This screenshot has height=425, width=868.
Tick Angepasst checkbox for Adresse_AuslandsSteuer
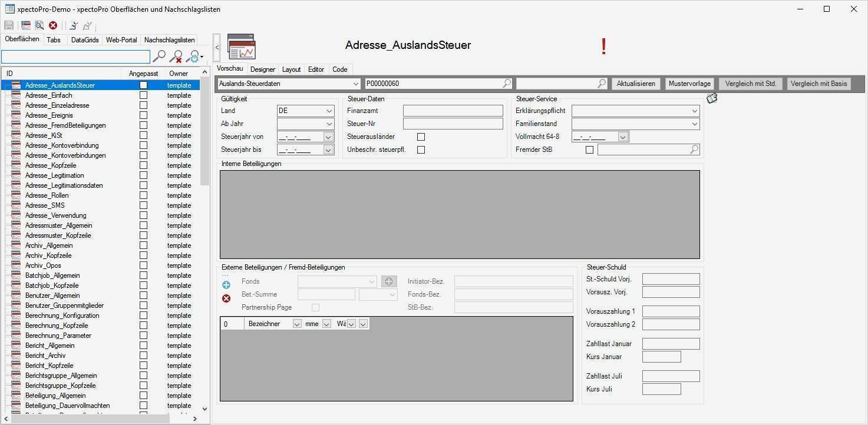(x=143, y=85)
